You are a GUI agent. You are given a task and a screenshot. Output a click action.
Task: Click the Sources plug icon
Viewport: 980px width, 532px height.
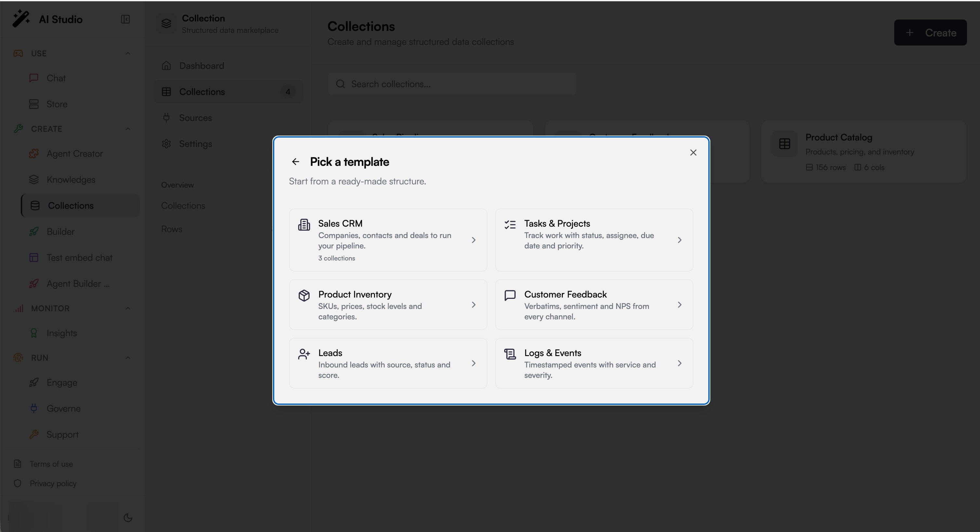(166, 118)
